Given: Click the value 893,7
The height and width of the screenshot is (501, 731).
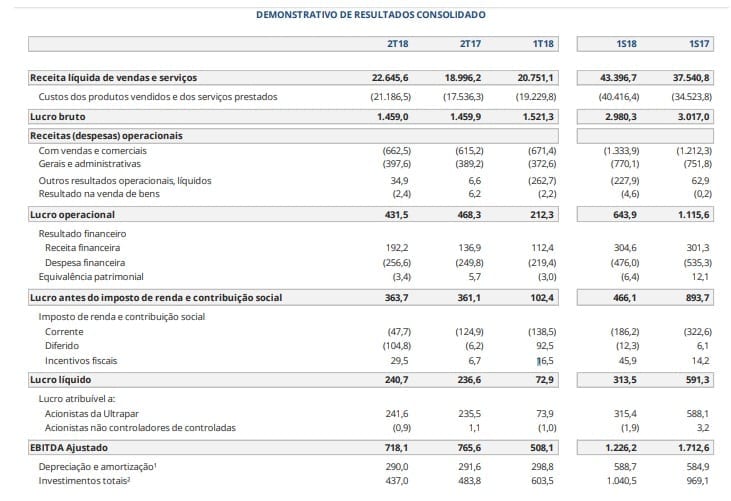Looking at the screenshot, I should tap(697, 297).
